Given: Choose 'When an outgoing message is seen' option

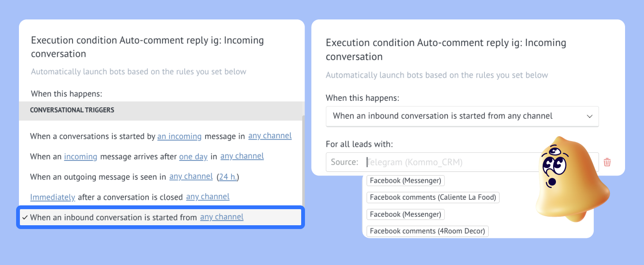Looking at the screenshot, I should coord(98,177).
